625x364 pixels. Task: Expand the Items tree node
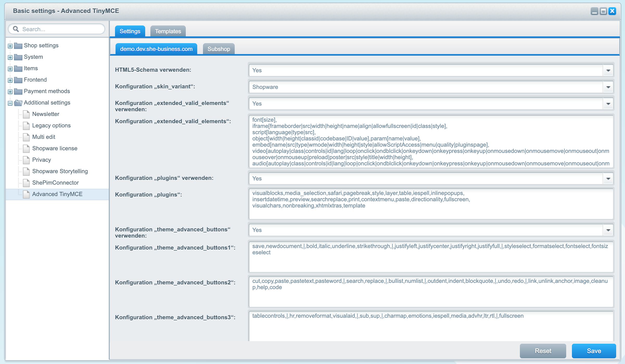(x=10, y=69)
